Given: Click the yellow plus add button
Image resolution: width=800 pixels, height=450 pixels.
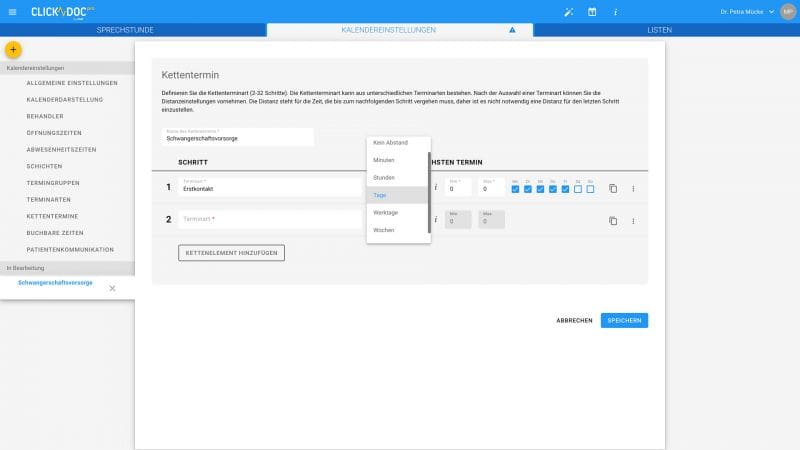Looking at the screenshot, I should 13,49.
